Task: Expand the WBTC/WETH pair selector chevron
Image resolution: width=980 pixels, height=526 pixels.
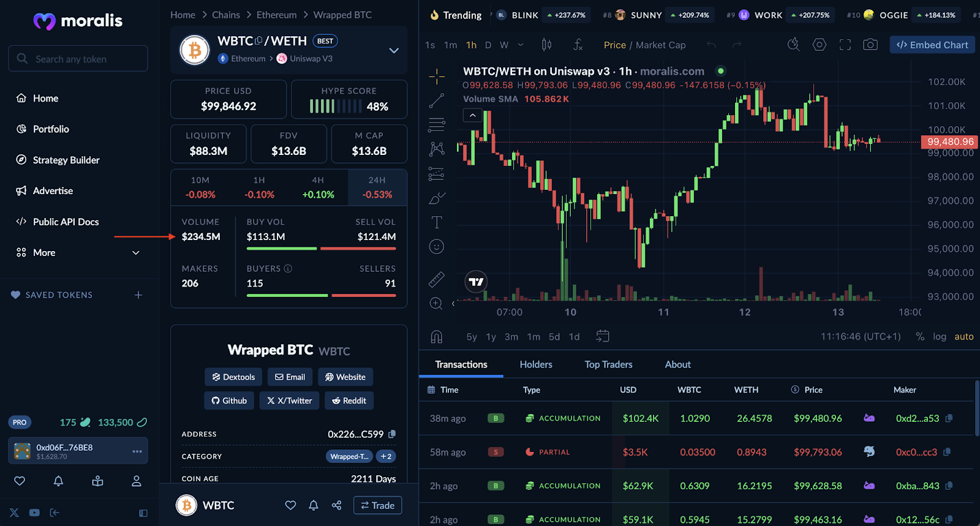Action: (x=394, y=50)
